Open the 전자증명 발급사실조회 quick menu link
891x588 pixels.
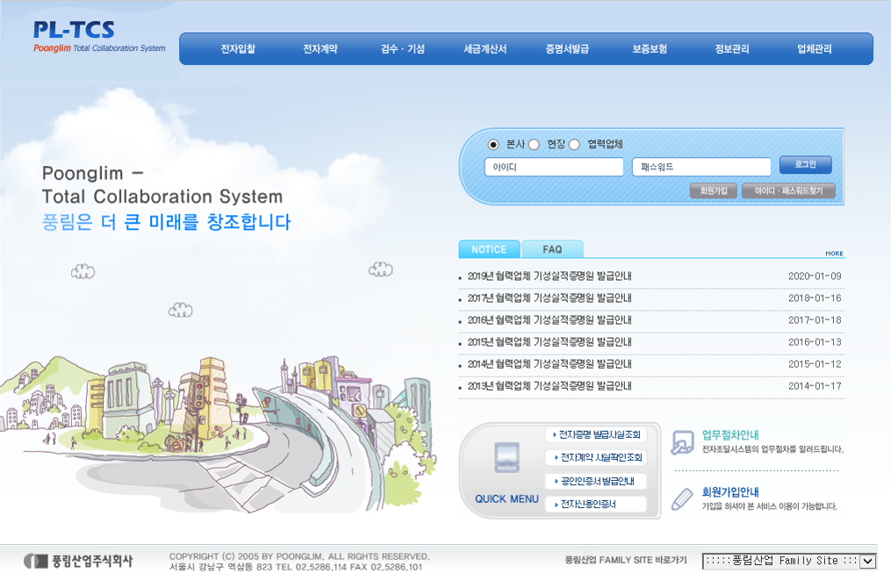pos(597,435)
